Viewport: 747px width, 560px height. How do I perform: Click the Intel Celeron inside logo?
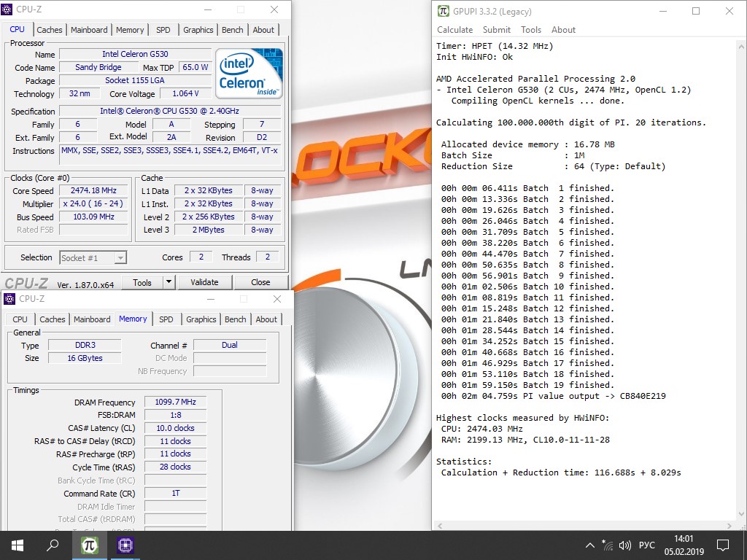pyautogui.click(x=249, y=73)
